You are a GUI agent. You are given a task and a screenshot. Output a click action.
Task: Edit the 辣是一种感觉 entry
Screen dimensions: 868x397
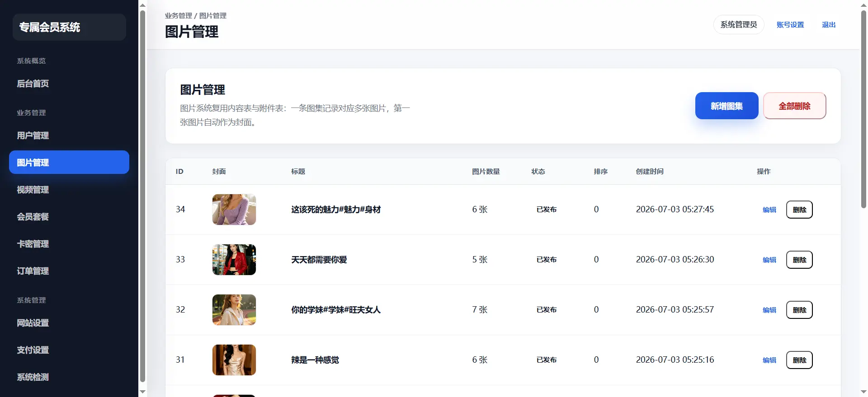click(769, 360)
